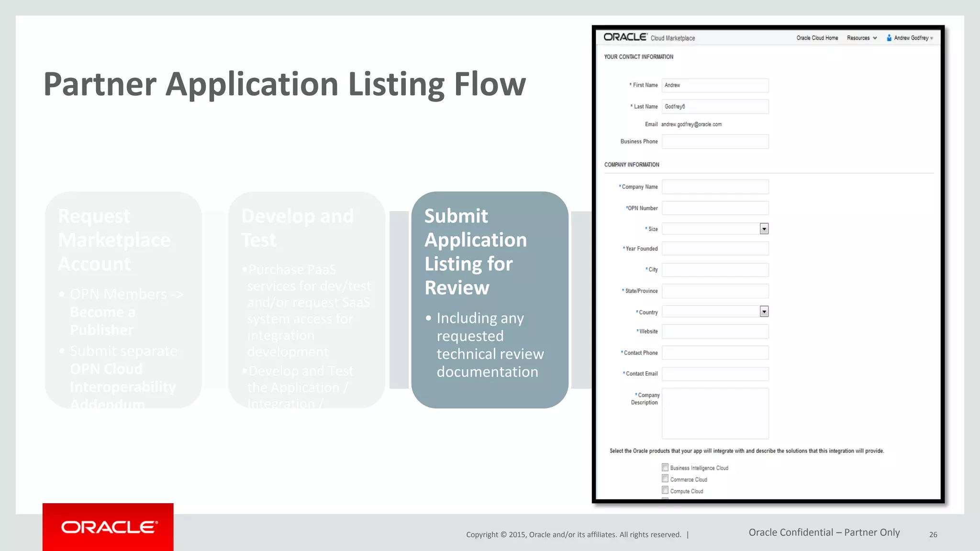Click the Develop and Test step box
This screenshot has width=980, height=551.
click(x=307, y=300)
